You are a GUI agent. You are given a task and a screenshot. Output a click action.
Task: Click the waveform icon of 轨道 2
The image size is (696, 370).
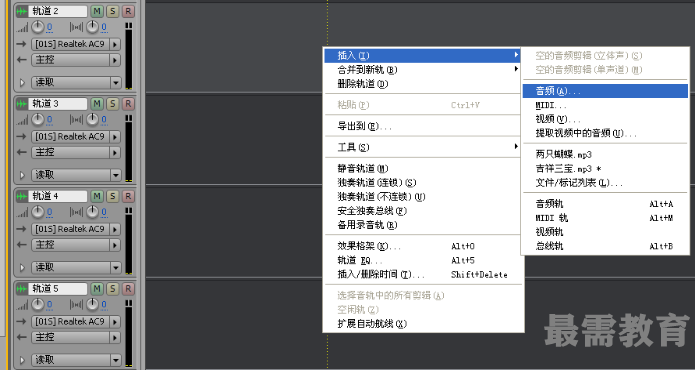click(x=22, y=11)
